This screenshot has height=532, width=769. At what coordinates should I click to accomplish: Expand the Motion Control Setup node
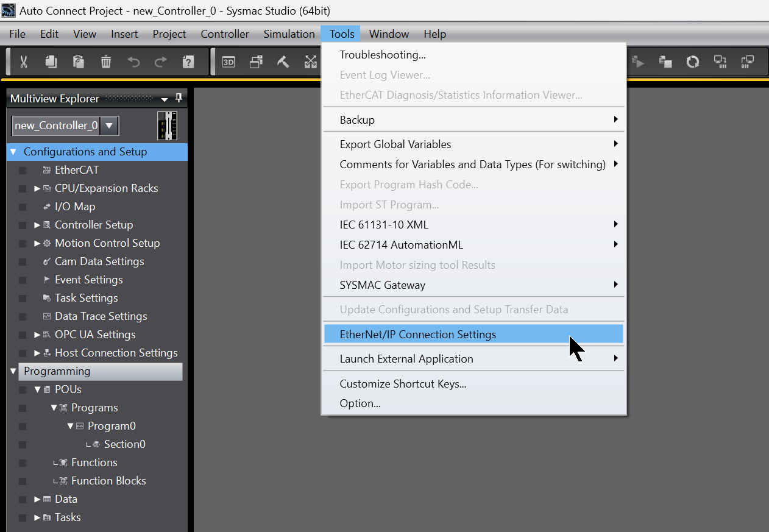coord(37,243)
